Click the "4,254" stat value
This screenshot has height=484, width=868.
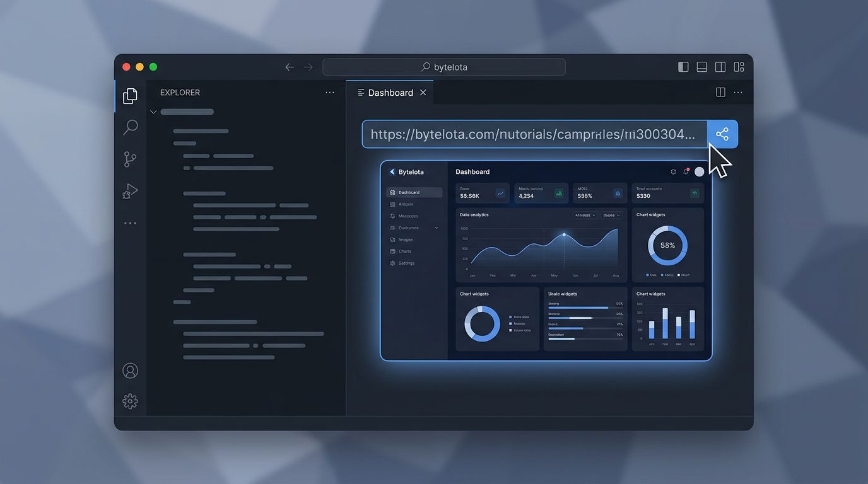[526, 196]
